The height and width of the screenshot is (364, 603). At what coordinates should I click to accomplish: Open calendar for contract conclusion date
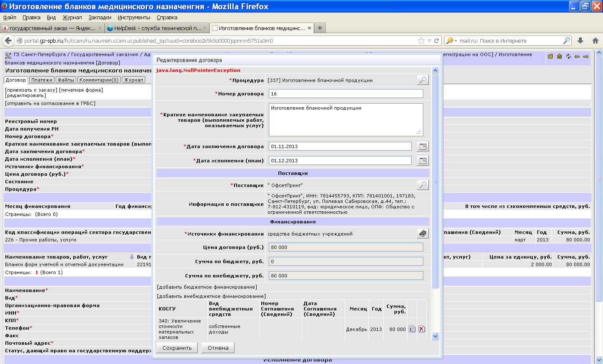point(423,146)
